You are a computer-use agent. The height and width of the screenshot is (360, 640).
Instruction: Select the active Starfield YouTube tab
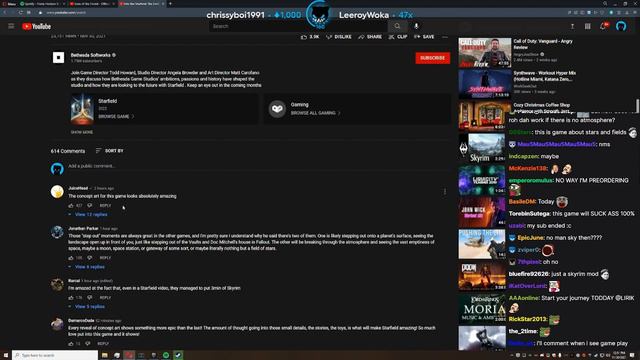point(142,4)
